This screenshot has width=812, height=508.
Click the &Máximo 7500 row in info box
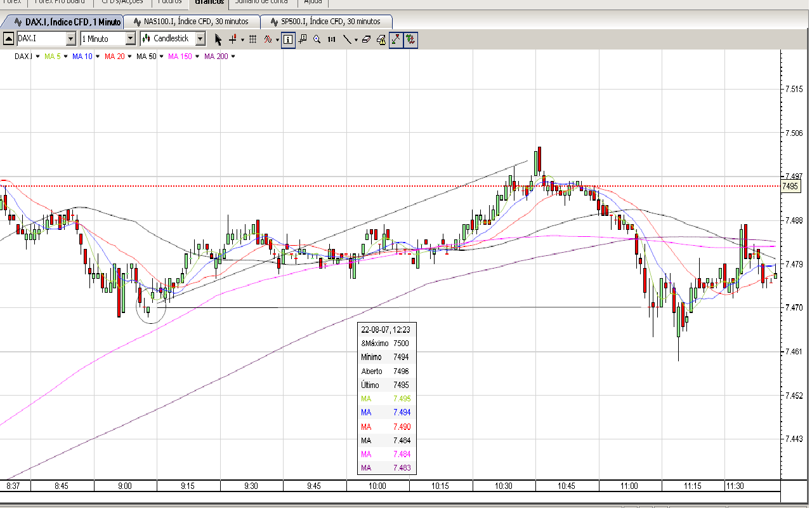tap(386, 343)
